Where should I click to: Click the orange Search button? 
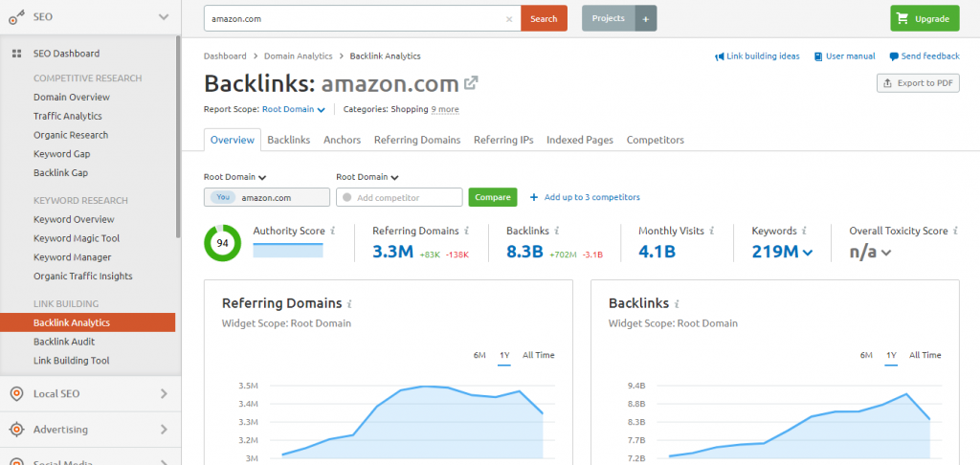[x=544, y=19]
